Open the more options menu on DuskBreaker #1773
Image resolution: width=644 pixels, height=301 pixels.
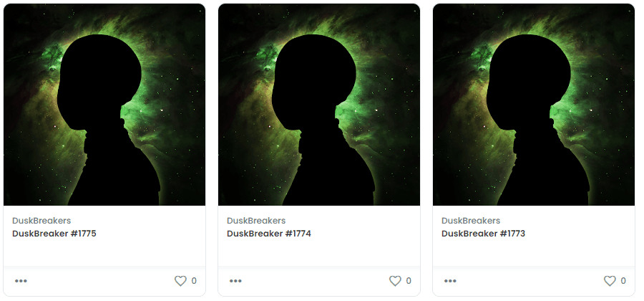coord(450,281)
